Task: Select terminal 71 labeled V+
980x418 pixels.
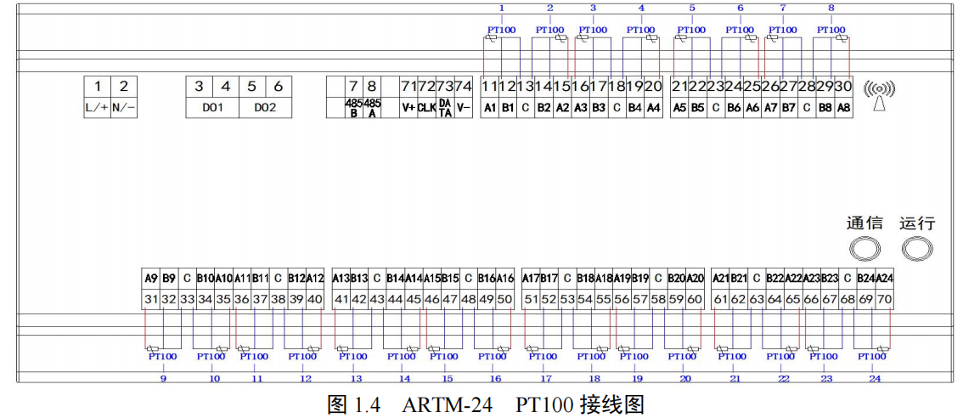Action: click(408, 97)
